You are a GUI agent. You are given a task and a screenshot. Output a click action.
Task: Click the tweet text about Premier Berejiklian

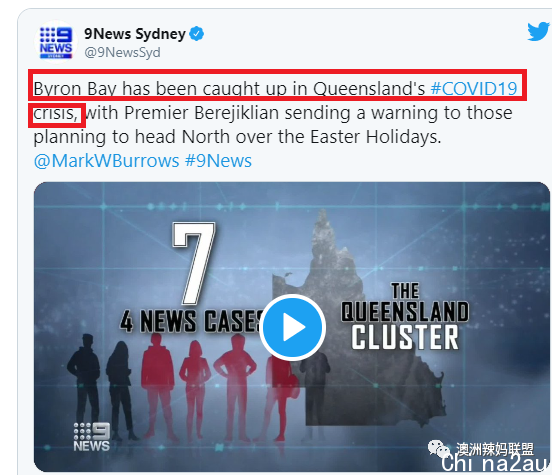click(299, 113)
